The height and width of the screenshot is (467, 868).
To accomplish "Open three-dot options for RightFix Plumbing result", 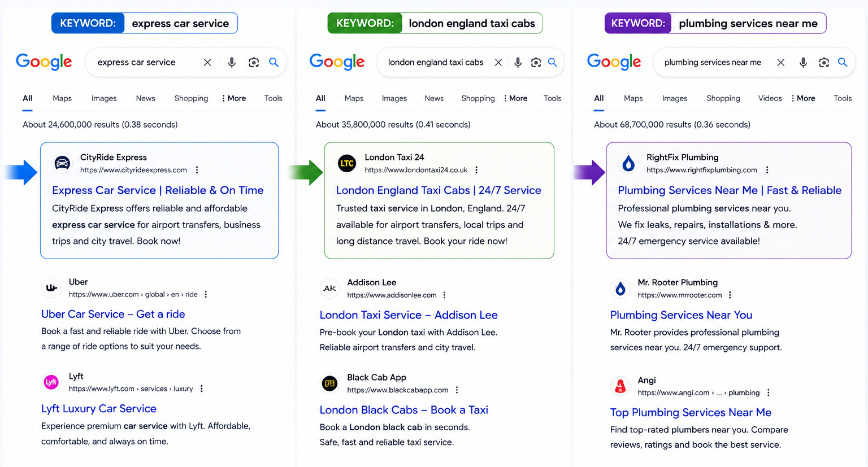I will (x=767, y=170).
